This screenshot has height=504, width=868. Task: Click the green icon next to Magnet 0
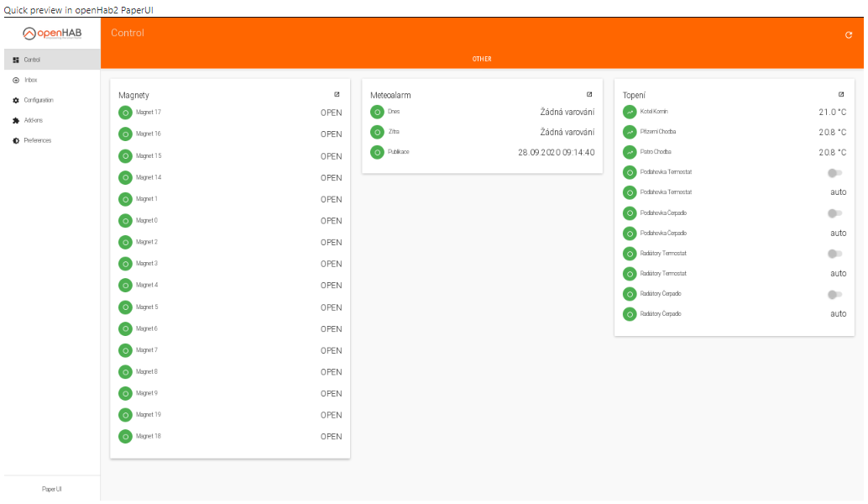[x=126, y=221]
